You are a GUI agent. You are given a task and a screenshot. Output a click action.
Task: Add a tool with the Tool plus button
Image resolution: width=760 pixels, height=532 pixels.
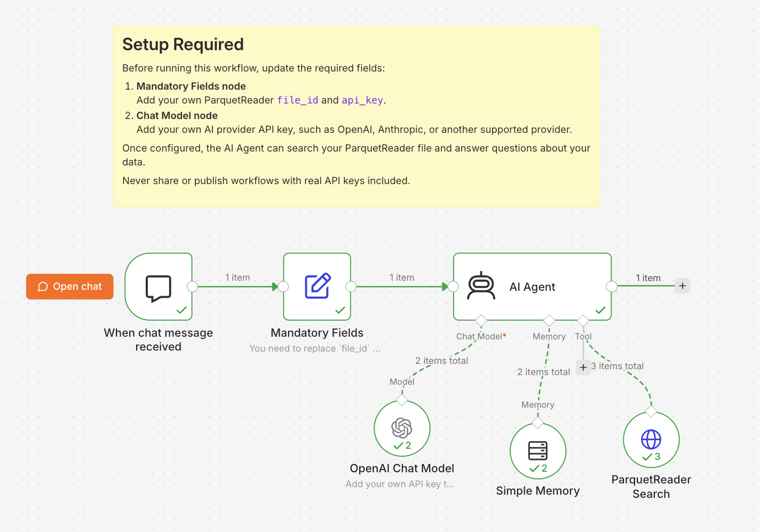coord(583,367)
